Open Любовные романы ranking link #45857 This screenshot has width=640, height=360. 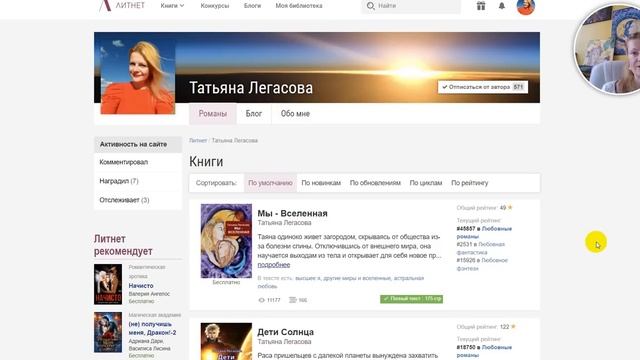tap(484, 232)
